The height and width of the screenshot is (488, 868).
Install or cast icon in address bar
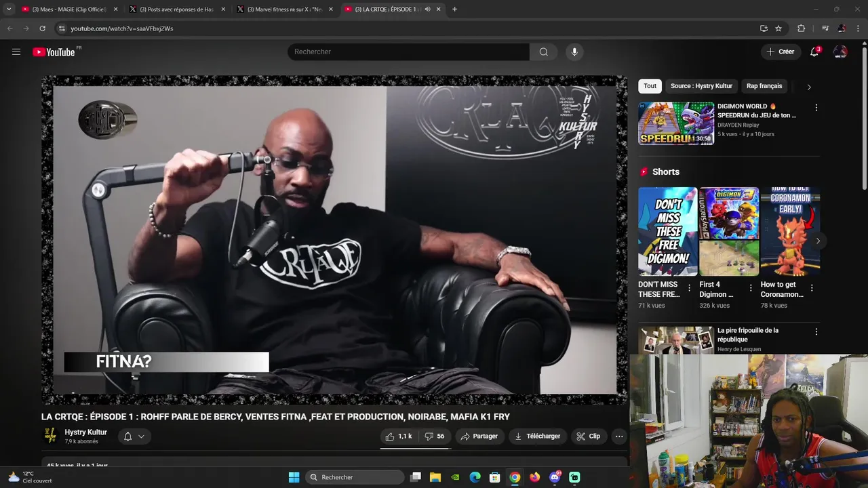[x=764, y=28]
